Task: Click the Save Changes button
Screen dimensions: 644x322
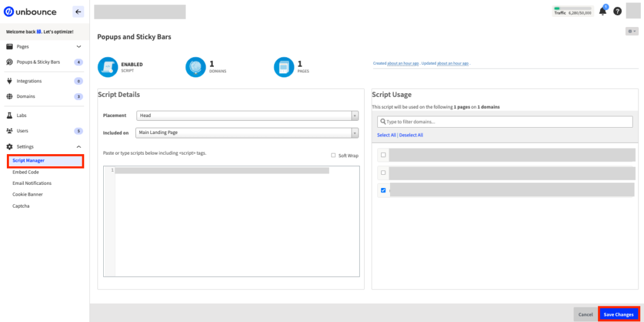Action: tap(618, 314)
